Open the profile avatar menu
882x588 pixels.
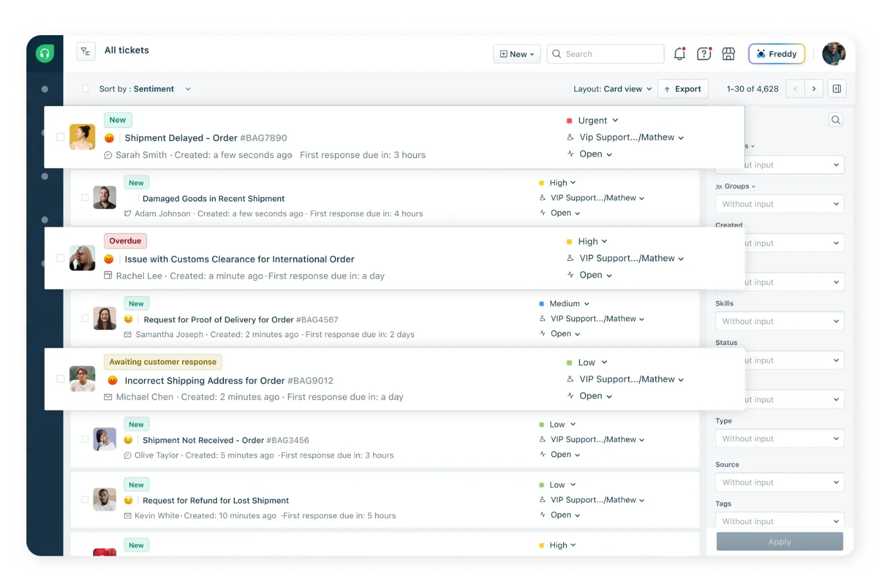834,54
